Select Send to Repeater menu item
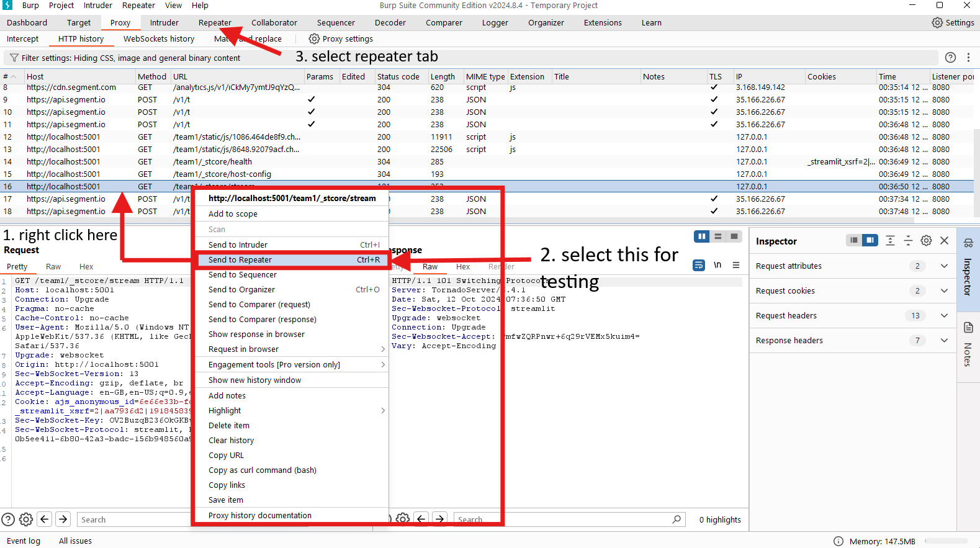This screenshot has width=980, height=548. [292, 260]
